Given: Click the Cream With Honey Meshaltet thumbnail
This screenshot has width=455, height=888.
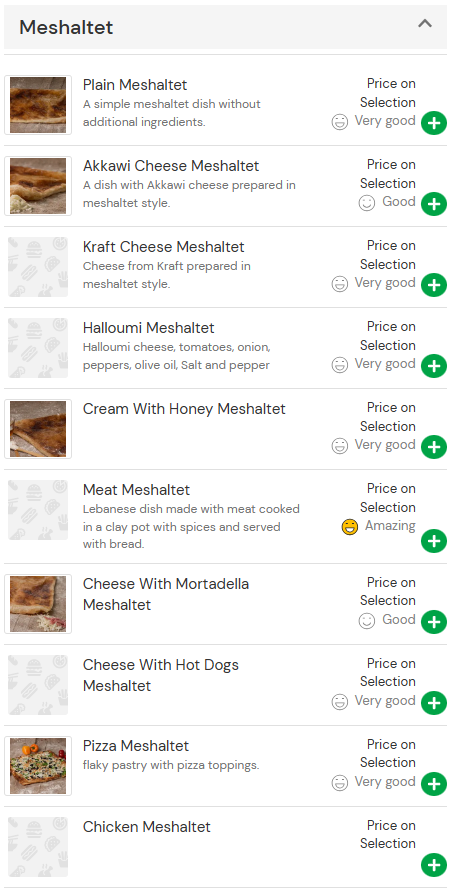Looking at the screenshot, I should pyautogui.click(x=38, y=429).
